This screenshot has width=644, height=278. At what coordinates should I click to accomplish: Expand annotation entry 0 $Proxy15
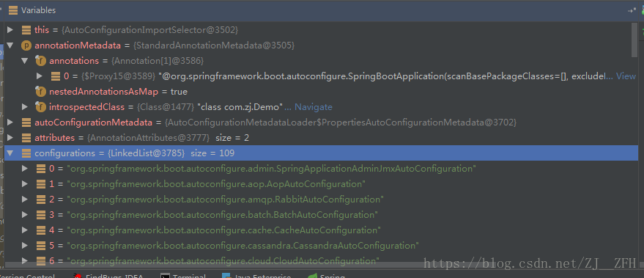pos(40,76)
